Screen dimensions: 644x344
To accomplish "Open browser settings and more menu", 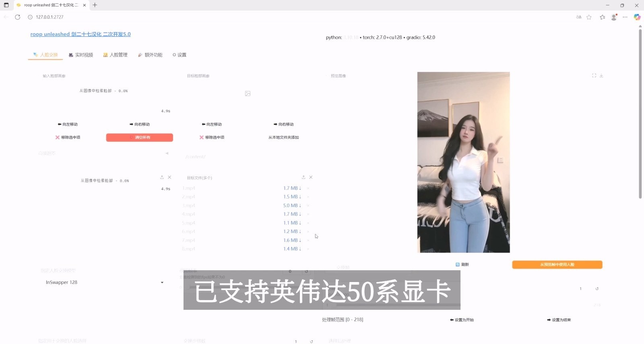I will (x=625, y=17).
